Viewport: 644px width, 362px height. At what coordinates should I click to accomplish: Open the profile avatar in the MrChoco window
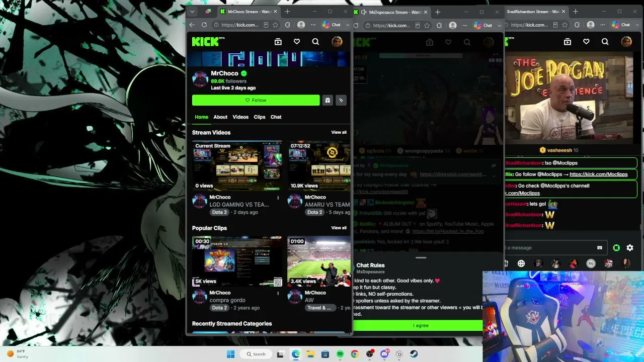tap(337, 42)
